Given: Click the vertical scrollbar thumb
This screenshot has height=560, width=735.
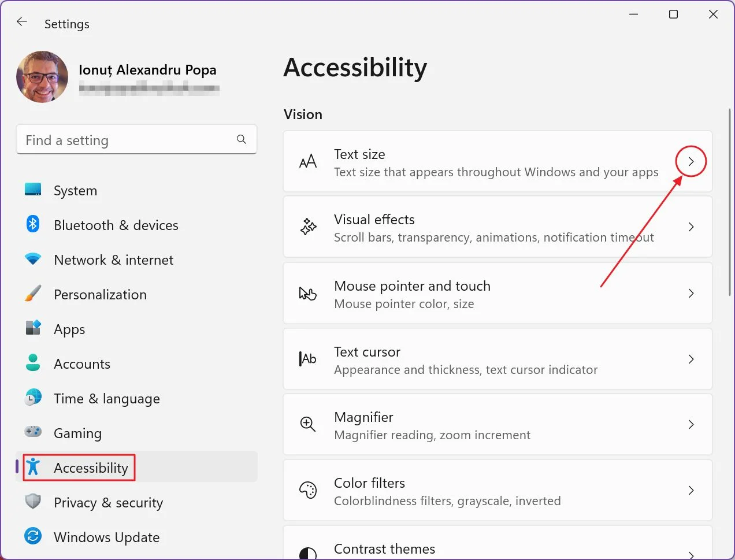Looking at the screenshot, I should point(730,202).
